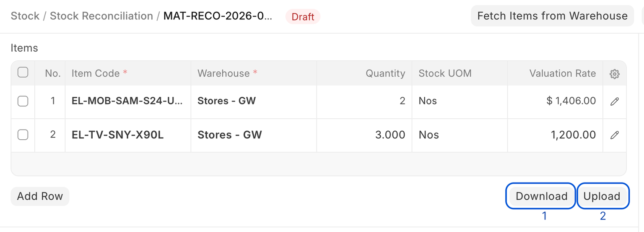Open the items table settings gear

pos(614,74)
